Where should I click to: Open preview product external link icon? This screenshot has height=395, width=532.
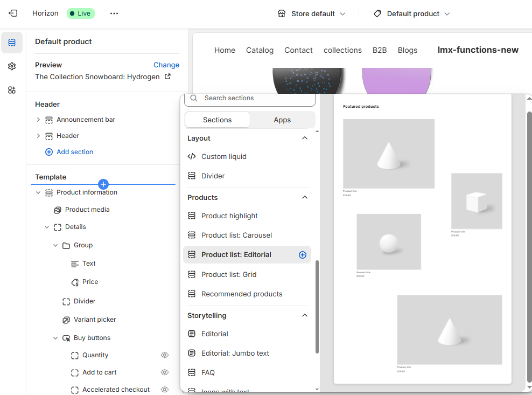coord(167,77)
